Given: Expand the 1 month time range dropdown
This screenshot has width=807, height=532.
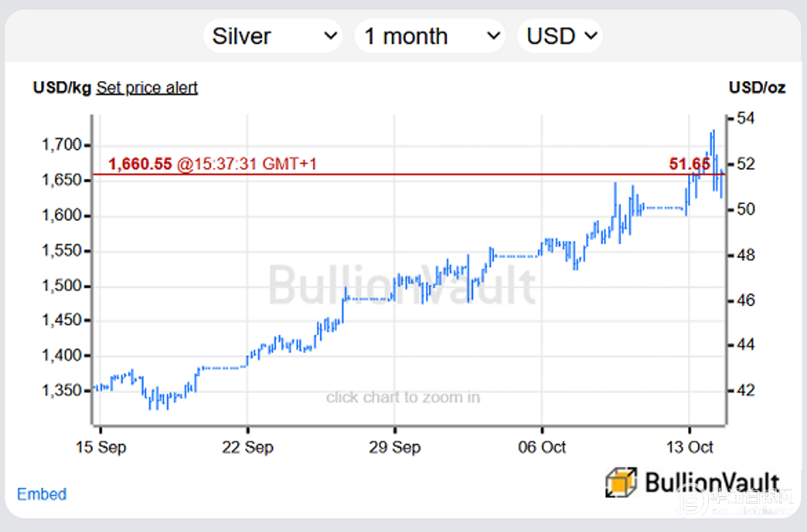Looking at the screenshot, I should pos(431,37).
